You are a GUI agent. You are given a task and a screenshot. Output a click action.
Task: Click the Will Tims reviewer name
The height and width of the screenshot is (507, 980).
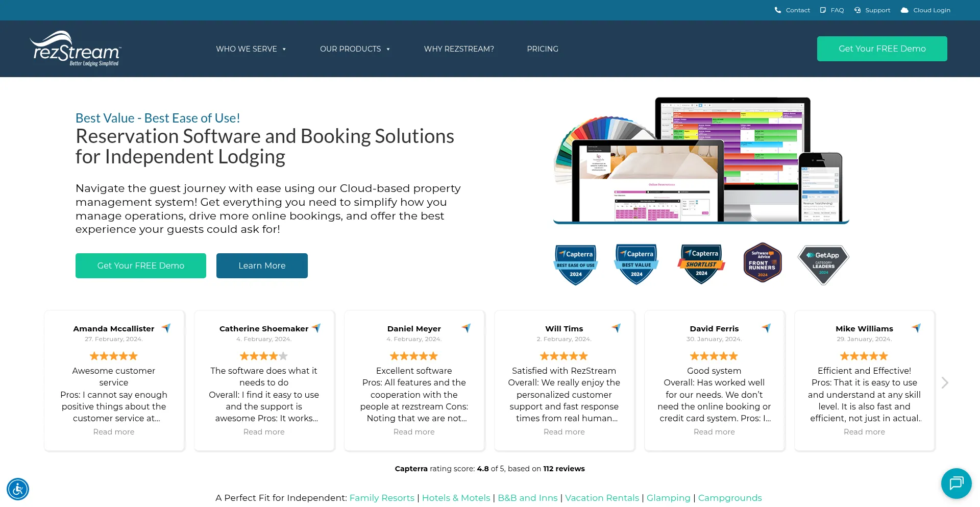(564, 329)
